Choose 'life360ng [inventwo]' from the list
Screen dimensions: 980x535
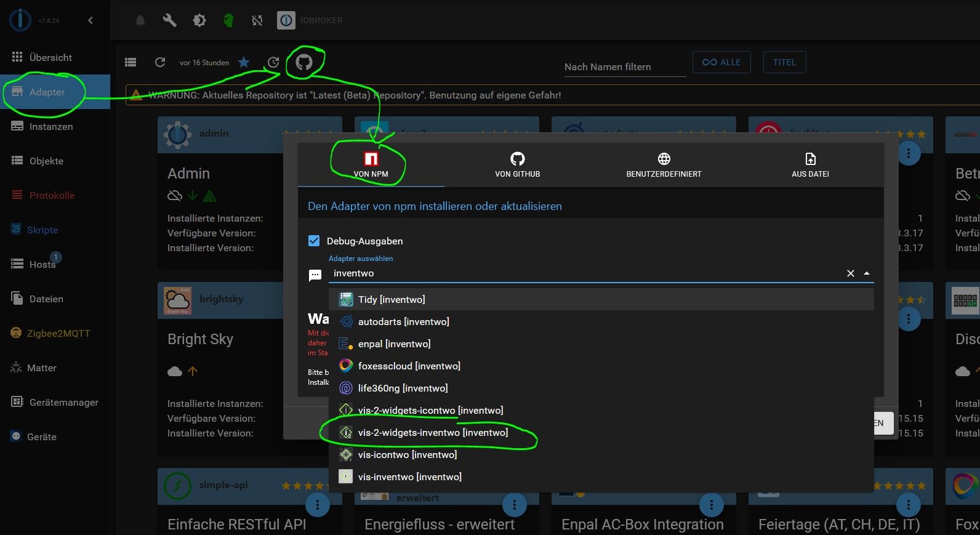point(601,388)
